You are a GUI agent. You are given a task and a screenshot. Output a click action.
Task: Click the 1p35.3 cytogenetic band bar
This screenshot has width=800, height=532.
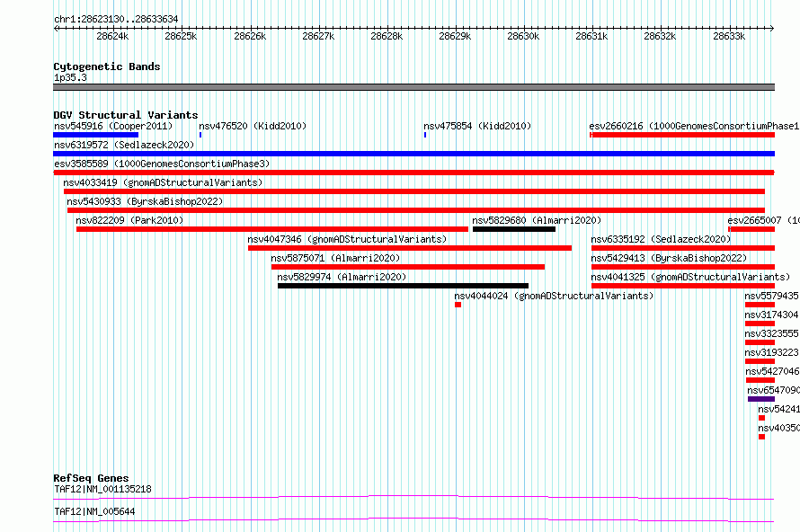(x=413, y=87)
